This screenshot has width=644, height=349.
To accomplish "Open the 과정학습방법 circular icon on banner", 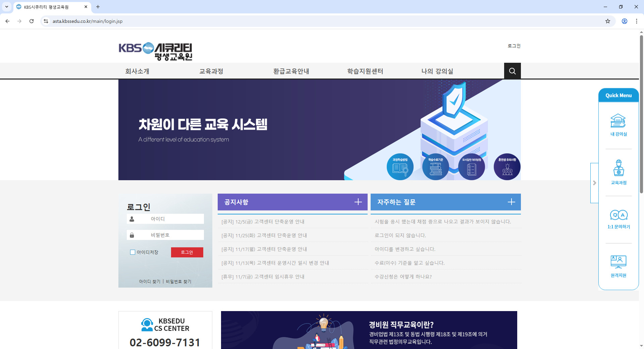I will [x=400, y=166].
